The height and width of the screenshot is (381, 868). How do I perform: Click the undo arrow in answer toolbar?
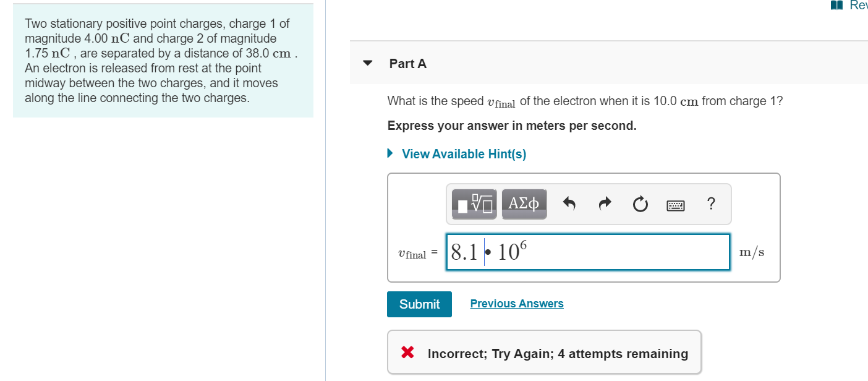click(570, 203)
